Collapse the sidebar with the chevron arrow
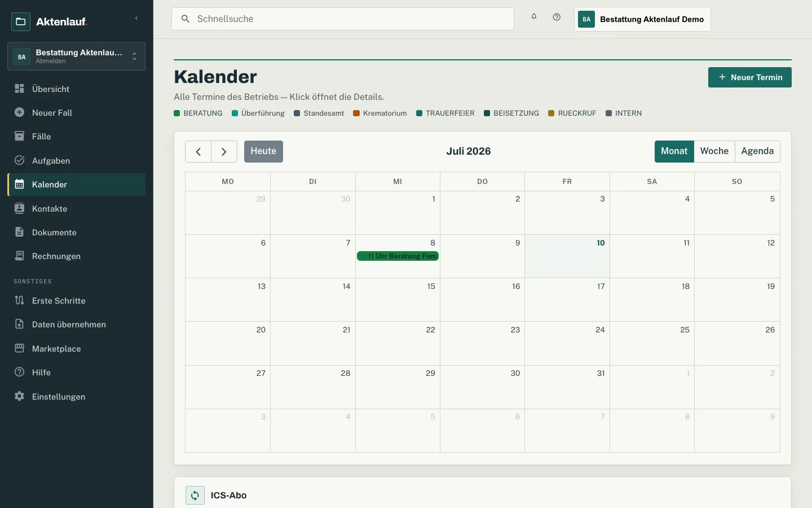The image size is (812, 508). point(136,19)
